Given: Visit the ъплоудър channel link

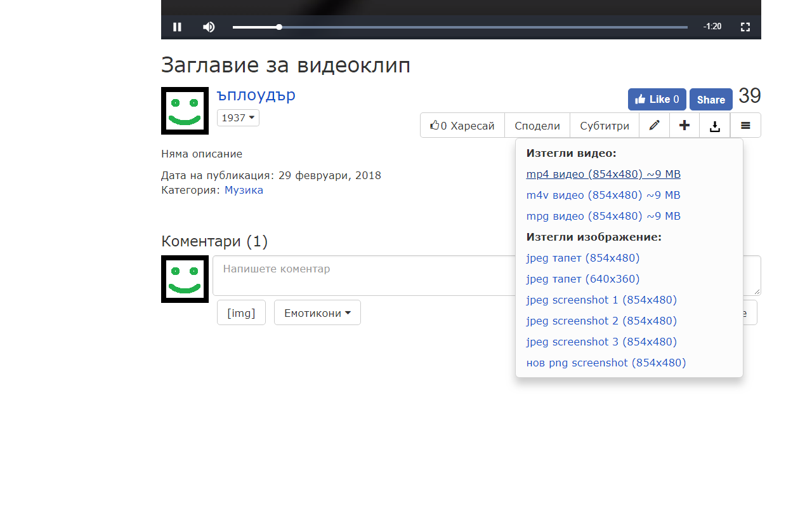Looking at the screenshot, I should click(256, 95).
